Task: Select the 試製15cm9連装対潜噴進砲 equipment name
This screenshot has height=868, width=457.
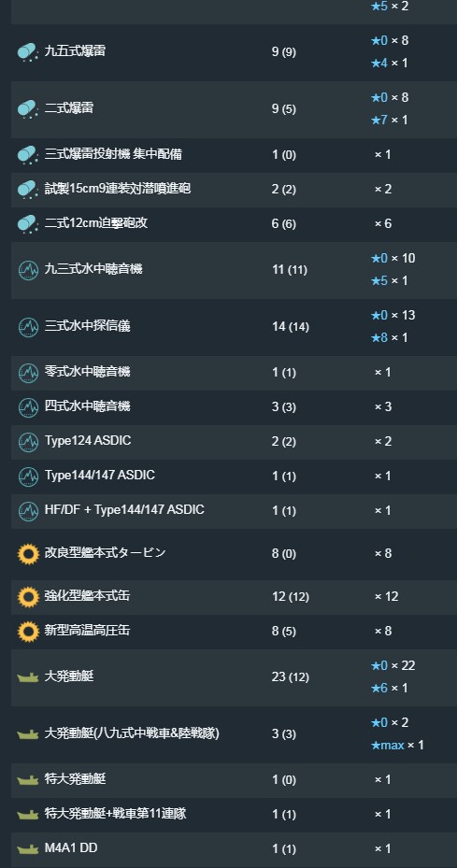Action: coord(118,189)
